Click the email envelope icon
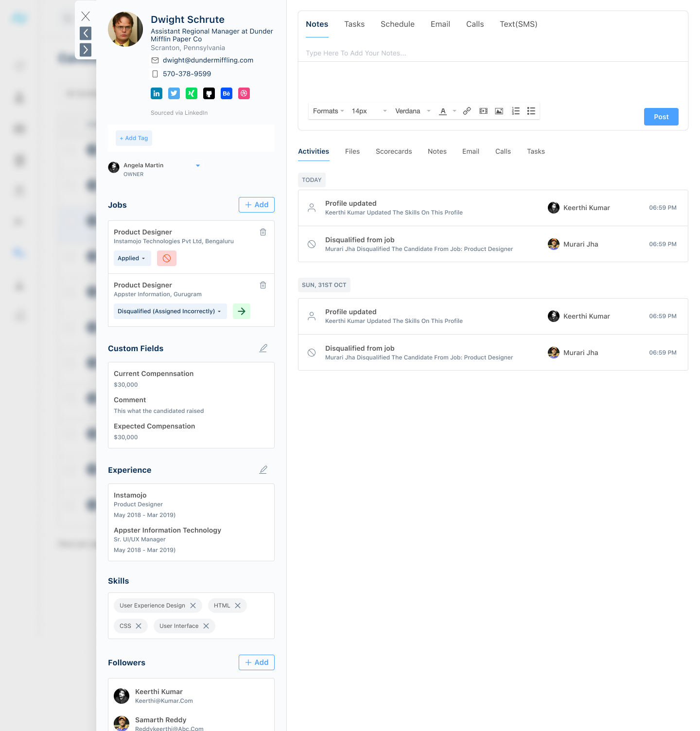This screenshot has height=731, width=700. pyautogui.click(x=155, y=60)
